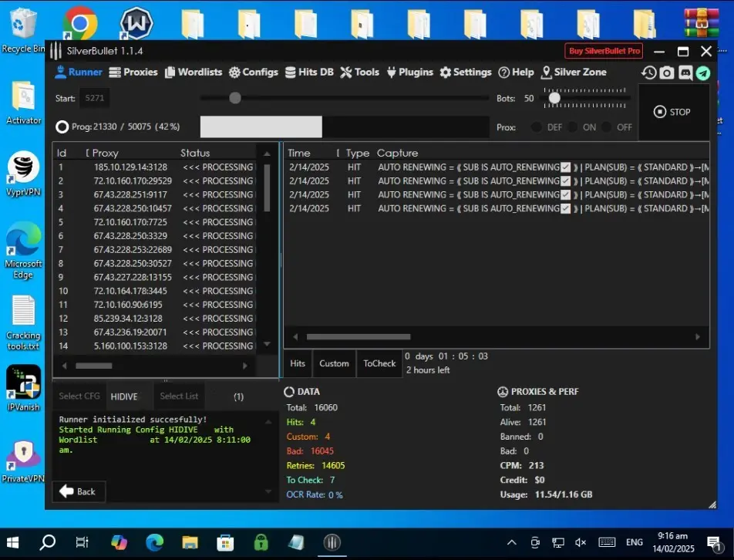Click the Capture column header
The height and width of the screenshot is (560, 734).
[x=397, y=153]
